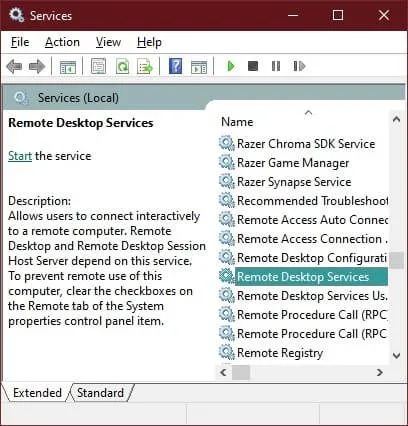The width and height of the screenshot is (408, 426).
Task: Select Remote Access Auto Connection service
Action: coord(303,220)
